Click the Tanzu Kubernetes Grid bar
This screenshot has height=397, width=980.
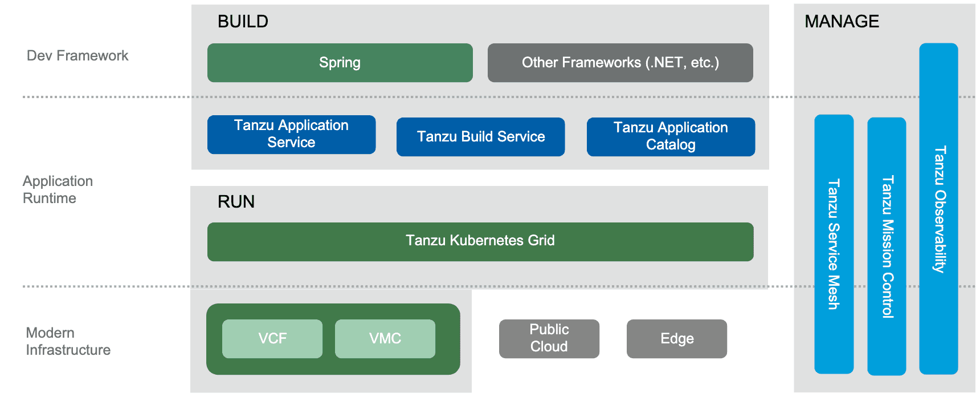480,242
